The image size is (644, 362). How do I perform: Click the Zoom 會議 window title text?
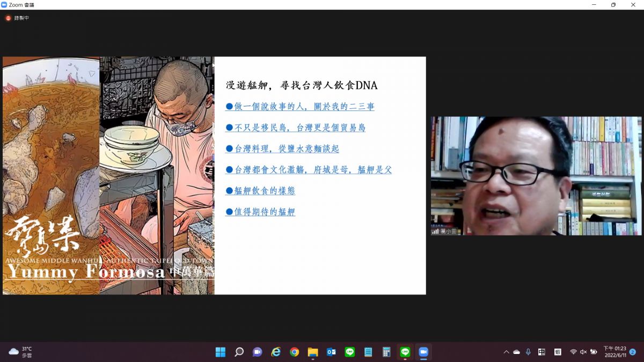click(22, 5)
